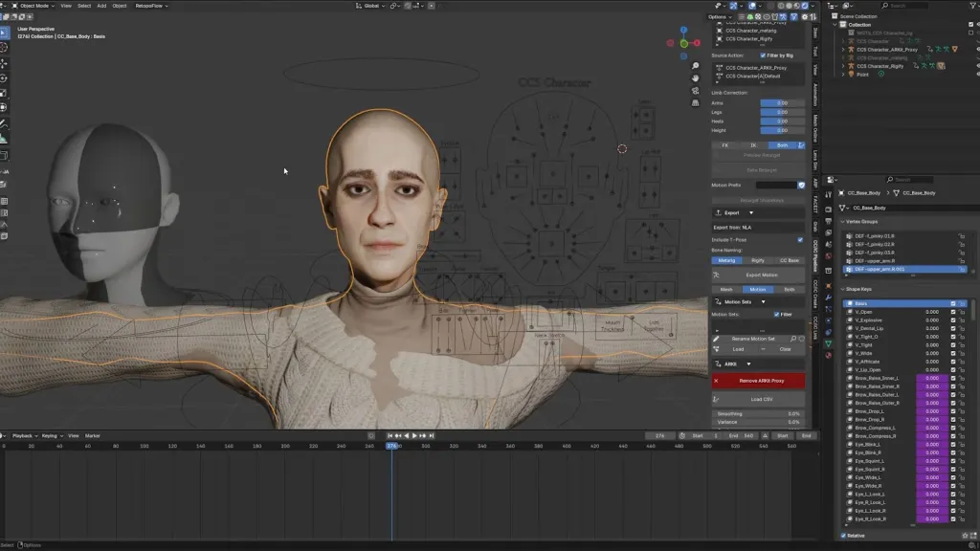The height and width of the screenshot is (551, 980).
Task: Click the Cursor tool in the left toolbar
Action: click(5, 48)
